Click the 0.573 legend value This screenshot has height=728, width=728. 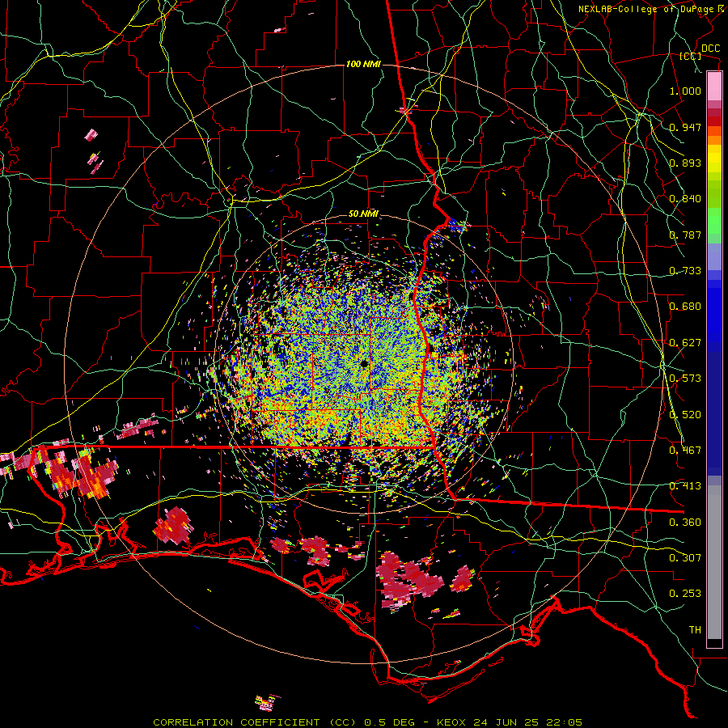coord(685,379)
